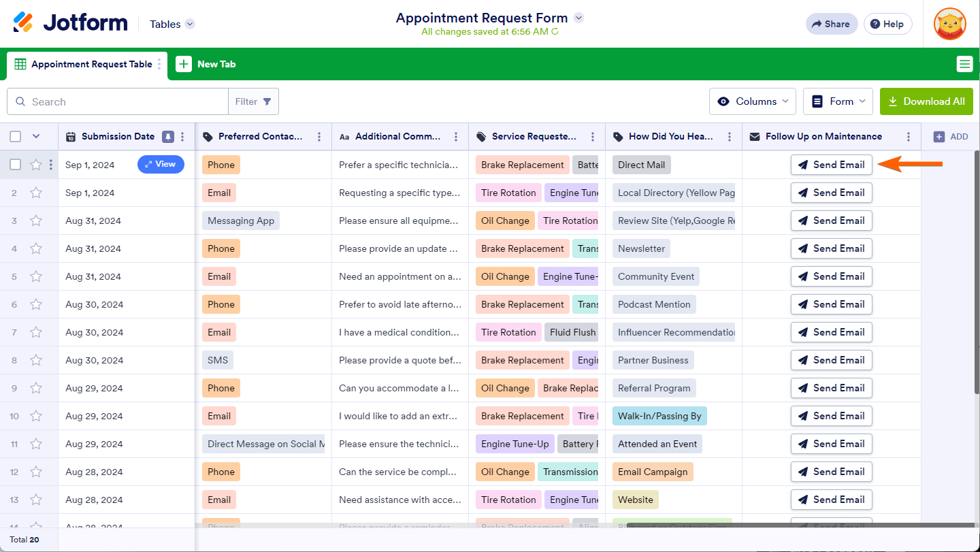This screenshot has height=552, width=980.
Task: Click the pin icon on Submission Date
Action: tap(167, 137)
